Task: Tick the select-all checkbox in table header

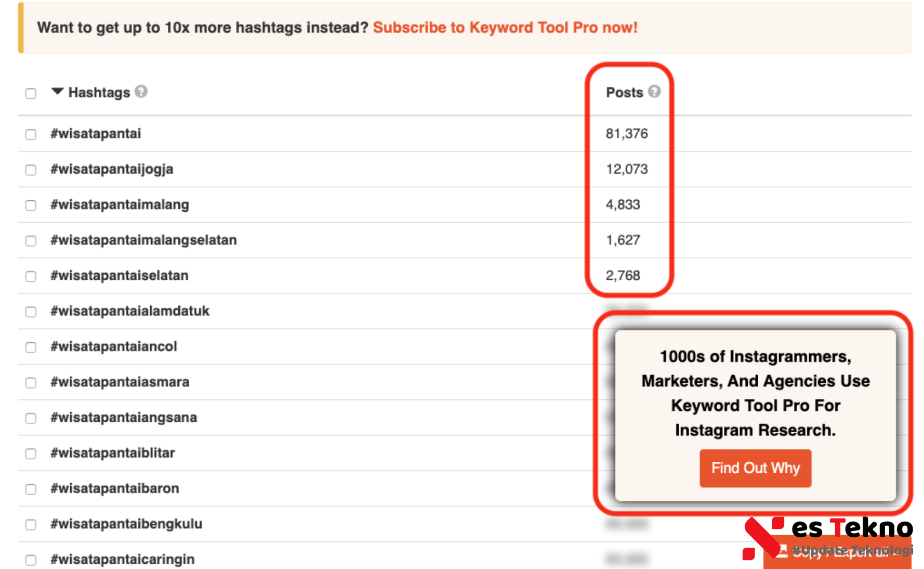Action: pos(31,94)
